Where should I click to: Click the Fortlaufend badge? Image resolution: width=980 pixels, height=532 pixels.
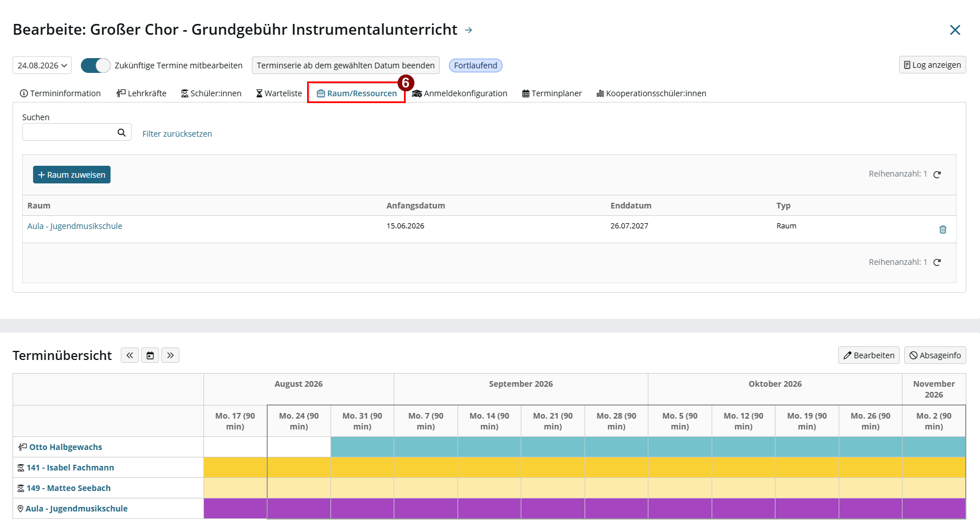tap(476, 66)
